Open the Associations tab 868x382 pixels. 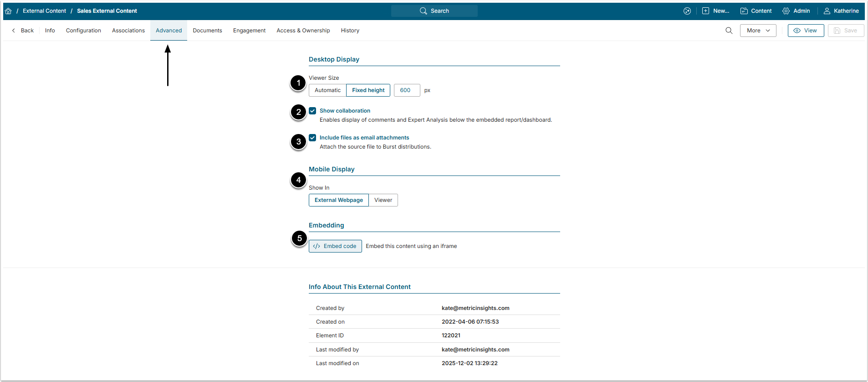128,31
